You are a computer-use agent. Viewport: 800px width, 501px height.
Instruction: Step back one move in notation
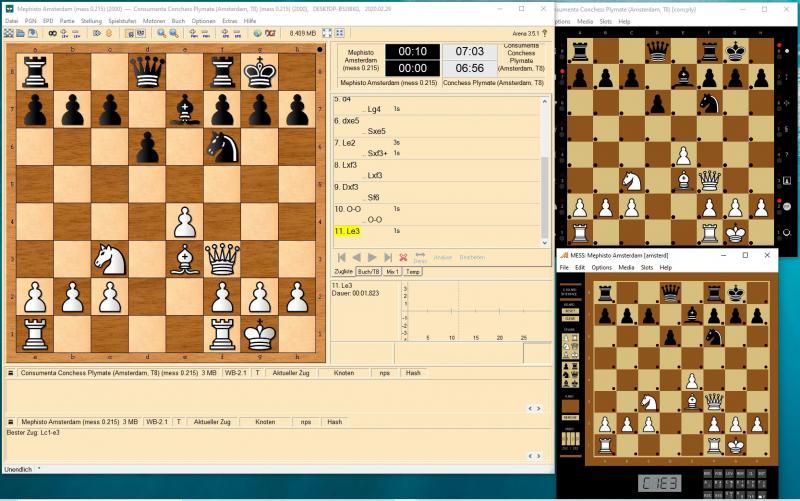point(357,257)
